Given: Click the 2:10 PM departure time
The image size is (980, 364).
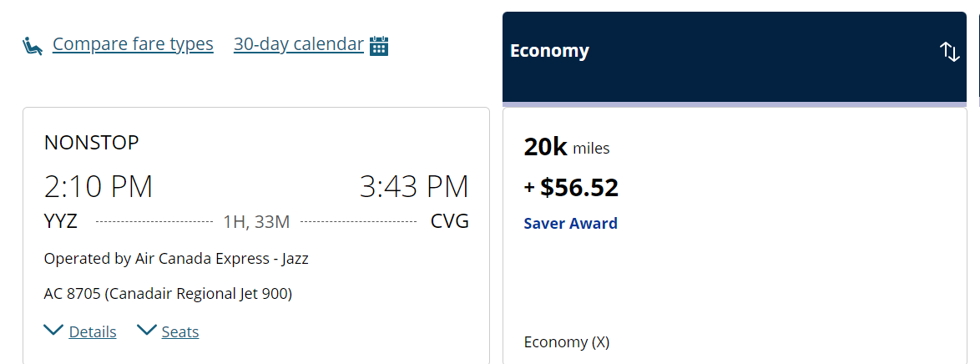Looking at the screenshot, I should click(x=99, y=187).
